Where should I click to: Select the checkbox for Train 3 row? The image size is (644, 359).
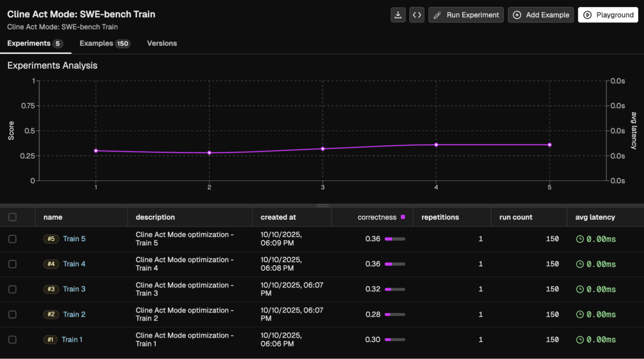[x=12, y=289]
